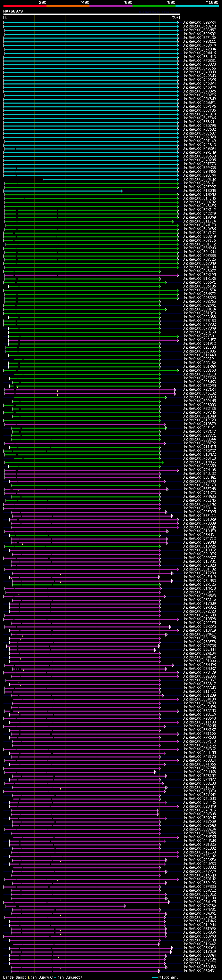Image resolution: width=222 pixels, height=980 pixels.
Task: Select the UniRef100_A9BAR3 label
Action: [x=199, y=397]
